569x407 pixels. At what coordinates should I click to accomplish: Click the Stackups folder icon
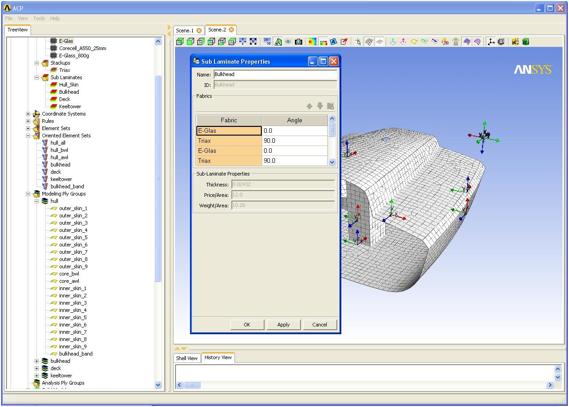(x=45, y=63)
